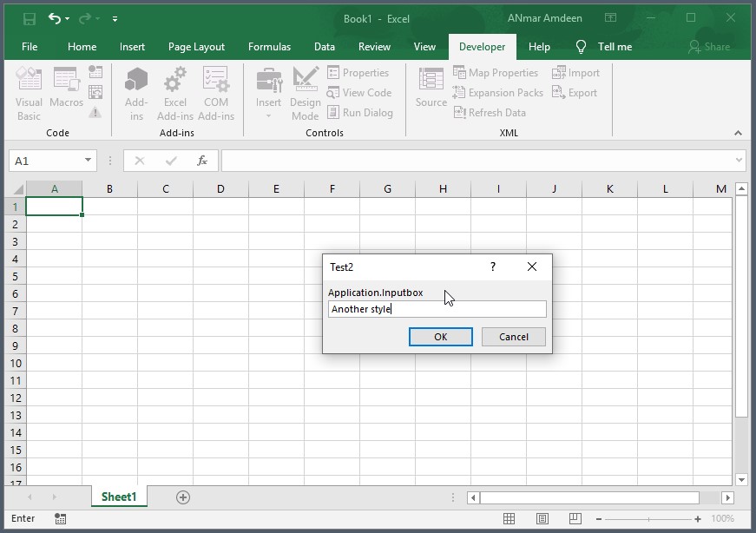Open the Page Layout tab
The width and height of the screenshot is (756, 533).
point(196,47)
